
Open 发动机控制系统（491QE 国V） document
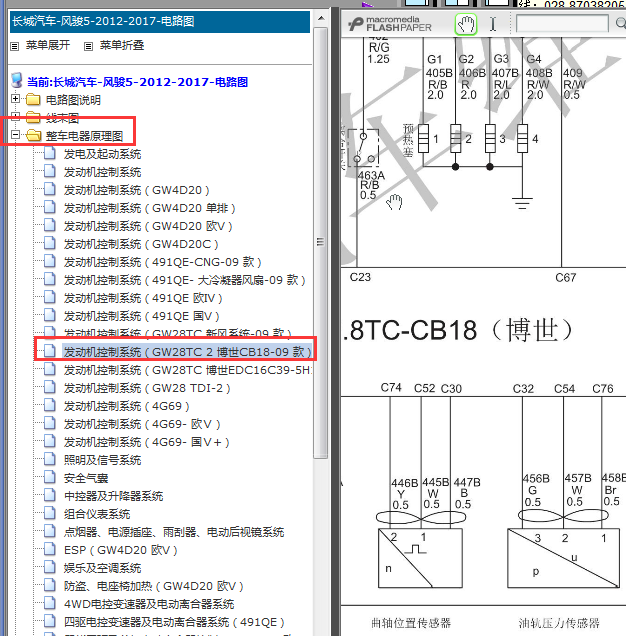(x=142, y=316)
